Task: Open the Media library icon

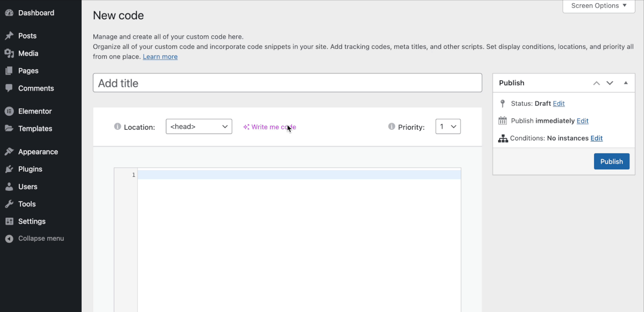Action: coord(10,53)
